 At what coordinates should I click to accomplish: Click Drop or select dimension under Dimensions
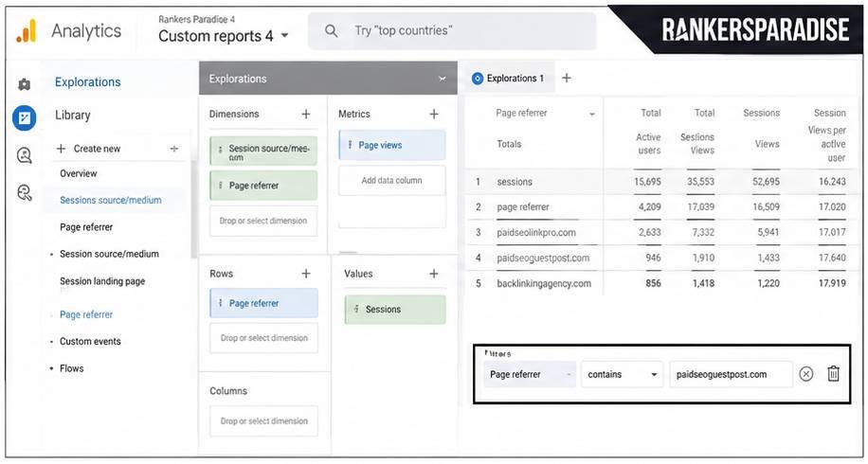coord(263,221)
